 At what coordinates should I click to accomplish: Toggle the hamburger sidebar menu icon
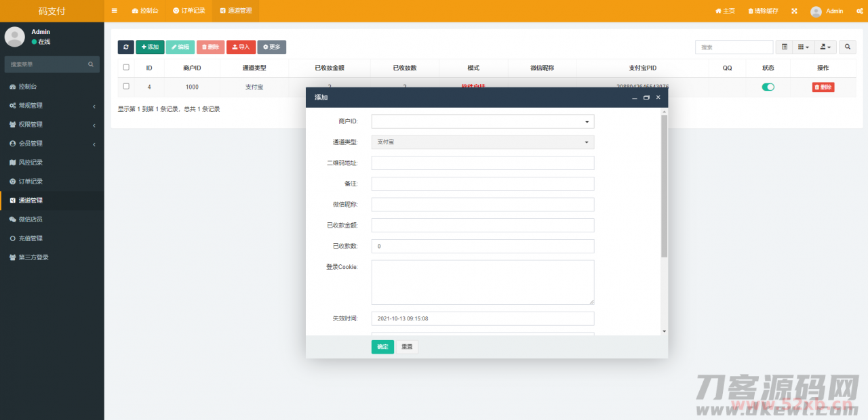click(114, 11)
